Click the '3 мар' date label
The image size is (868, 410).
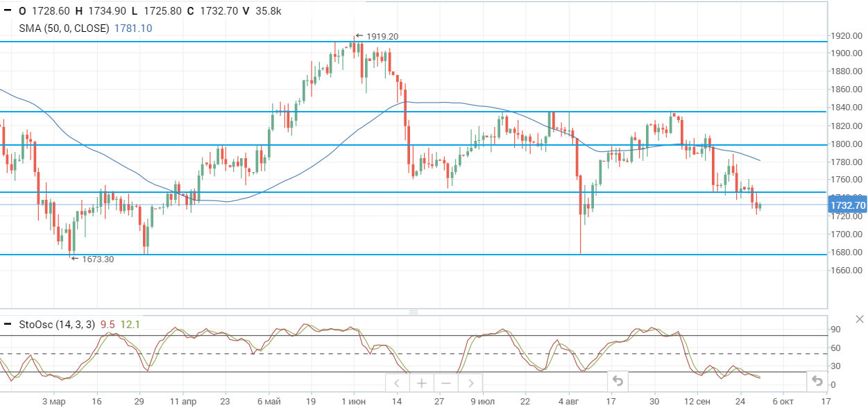tap(53, 401)
